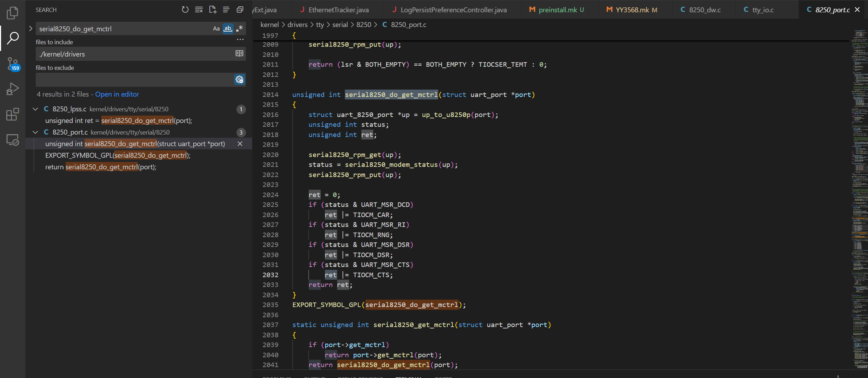This screenshot has width=868, height=378.
Task: Collapse 8250_port.c results group
Action: [35, 132]
